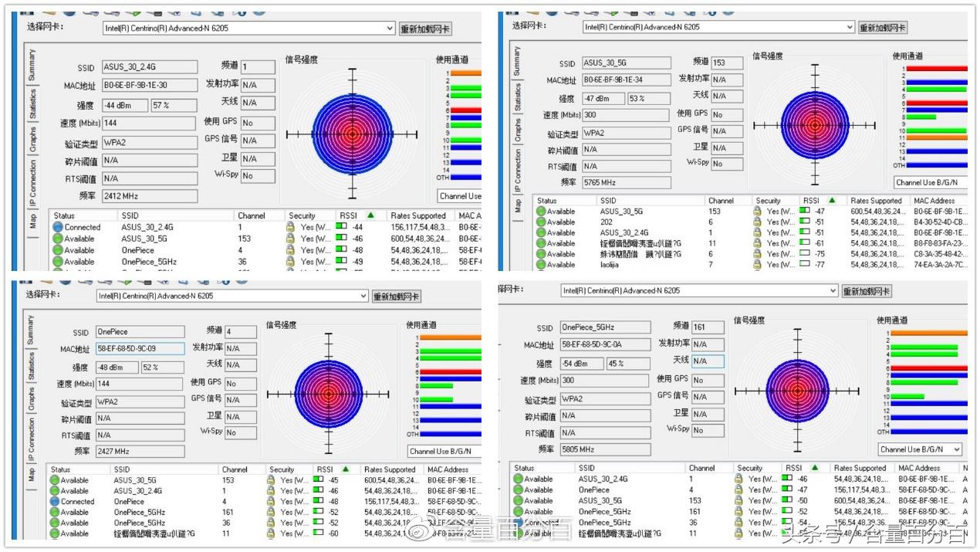Screen dimensions: 980x552
Task: Click the RSSI signal icon showing -75
Action: [x=804, y=254]
